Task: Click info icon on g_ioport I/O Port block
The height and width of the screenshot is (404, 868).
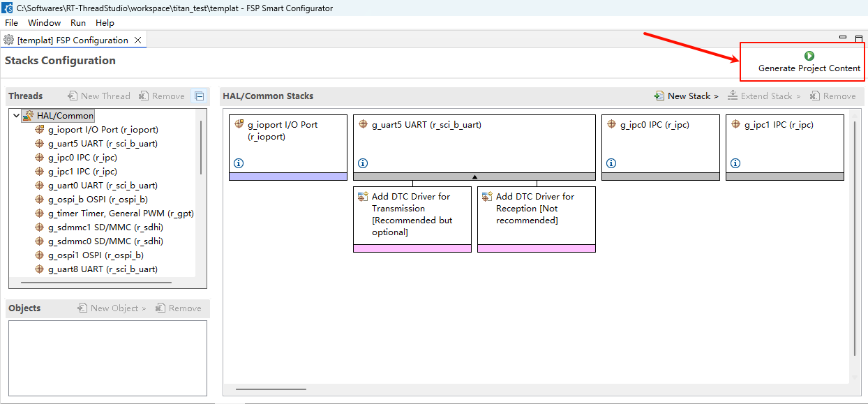Action: (x=239, y=163)
